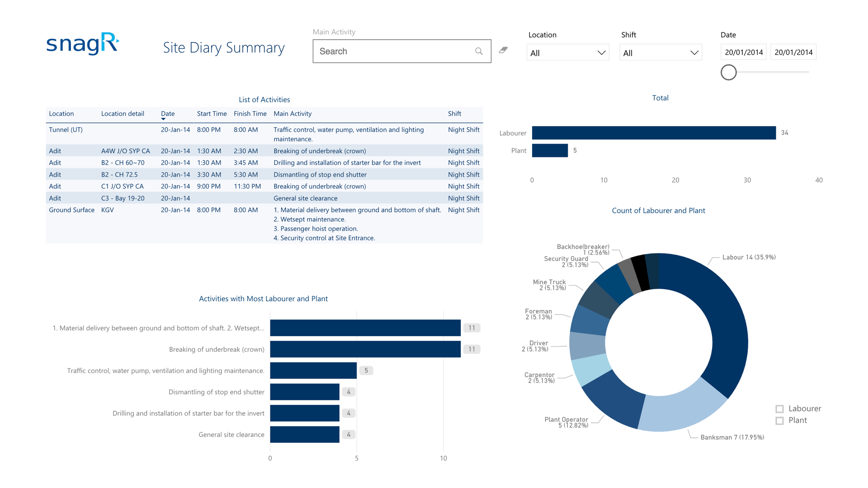The width and height of the screenshot is (868, 488).
Task: Click the Driver donut segment
Action: (x=587, y=345)
